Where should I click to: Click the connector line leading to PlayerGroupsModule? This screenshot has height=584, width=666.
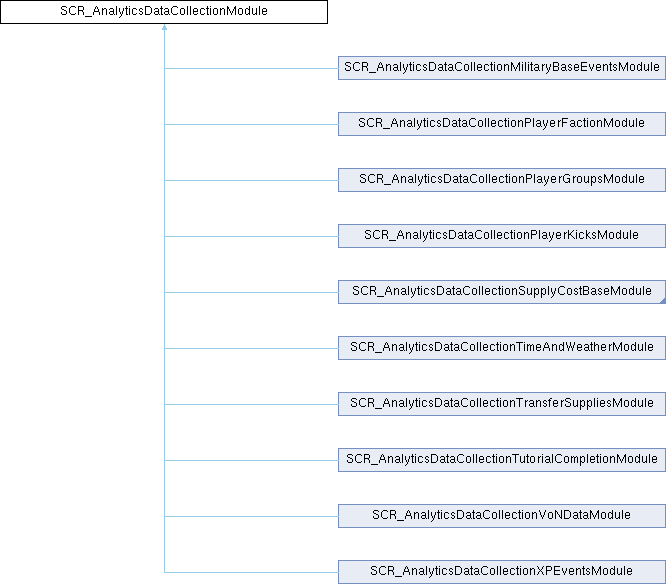[250, 180]
